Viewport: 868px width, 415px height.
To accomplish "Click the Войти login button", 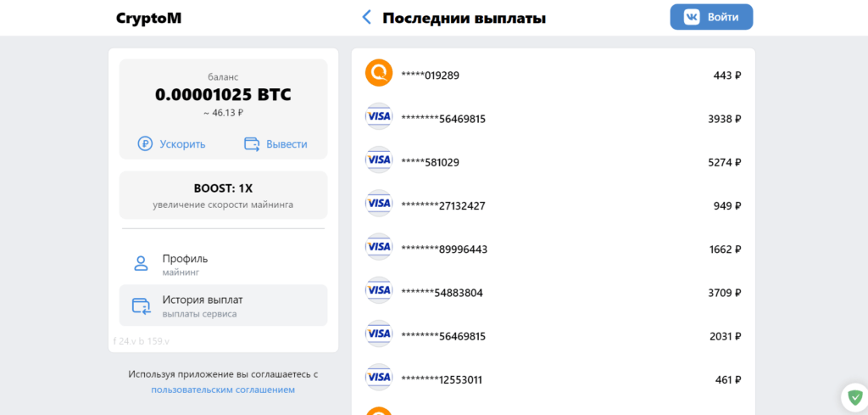I will pyautogui.click(x=711, y=17).
